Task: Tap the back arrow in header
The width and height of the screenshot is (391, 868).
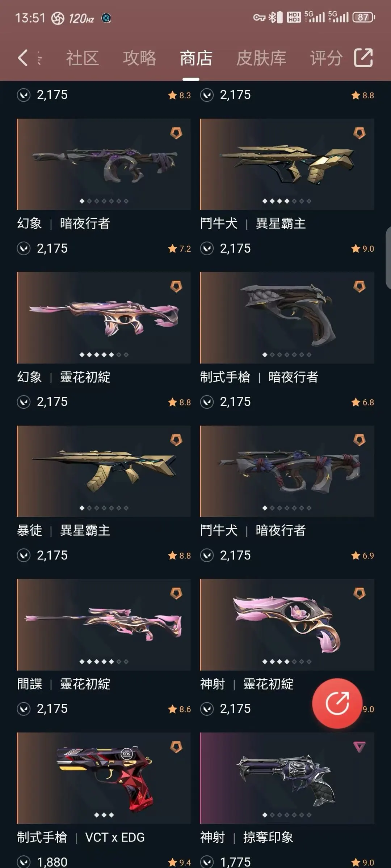Action: [23, 58]
